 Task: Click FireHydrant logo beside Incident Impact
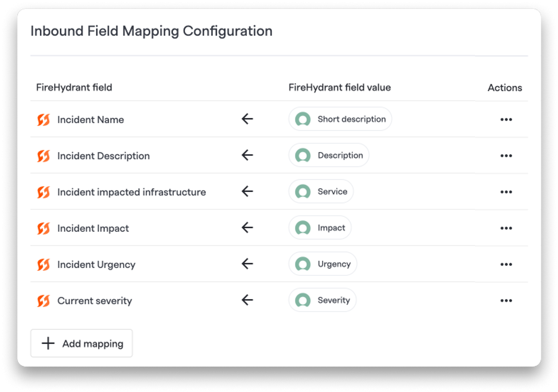[x=44, y=228]
